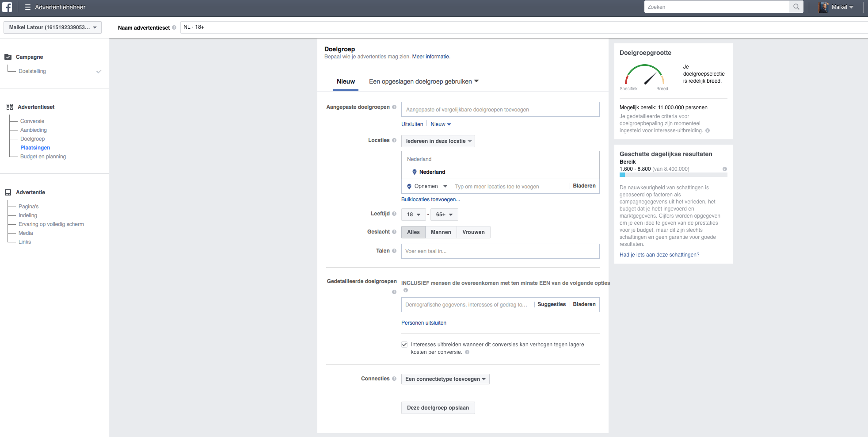Click the Nederland location pin icon

point(415,172)
